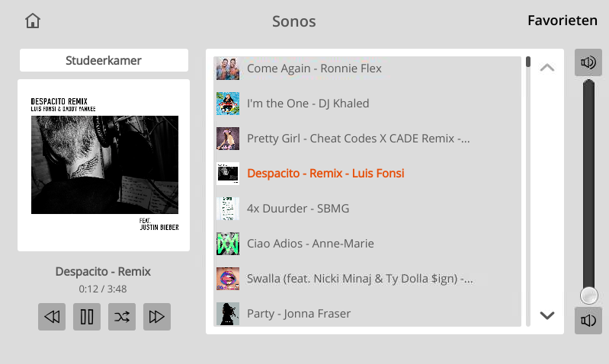Move the song list down with the chevron
The height and width of the screenshot is (364, 609).
tap(546, 315)
